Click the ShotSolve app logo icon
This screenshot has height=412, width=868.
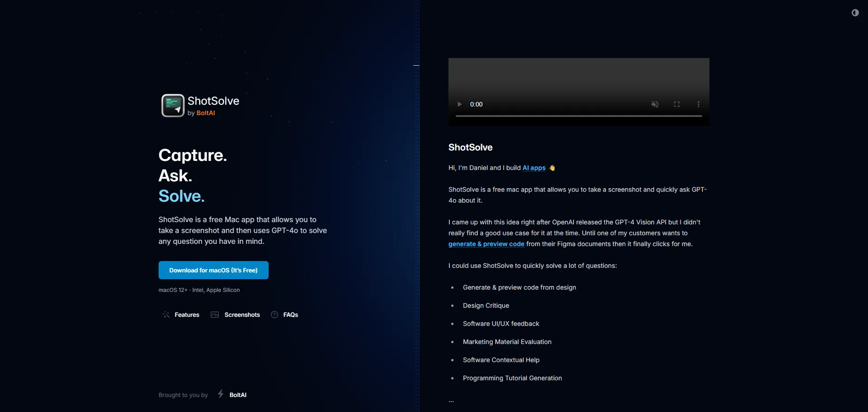(173, 106)
